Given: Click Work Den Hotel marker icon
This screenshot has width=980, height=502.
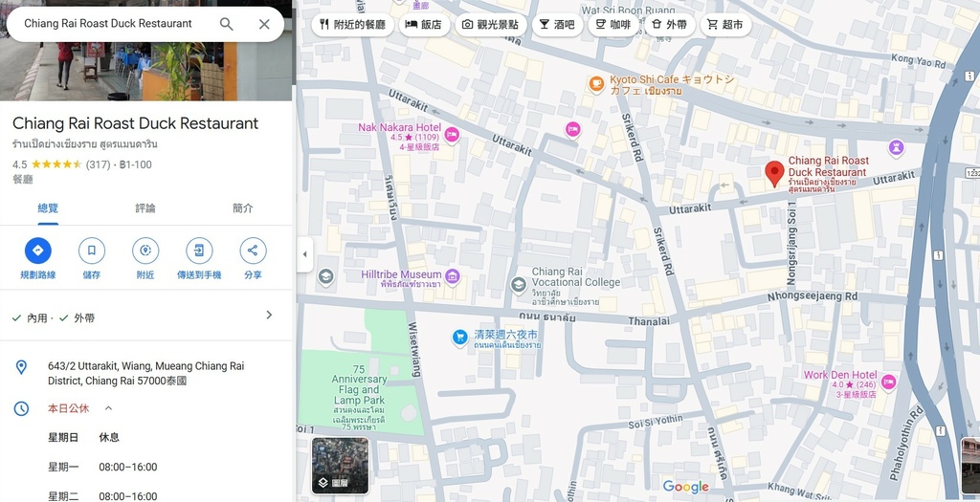Looking at the screenshot, I should point(888,382).
